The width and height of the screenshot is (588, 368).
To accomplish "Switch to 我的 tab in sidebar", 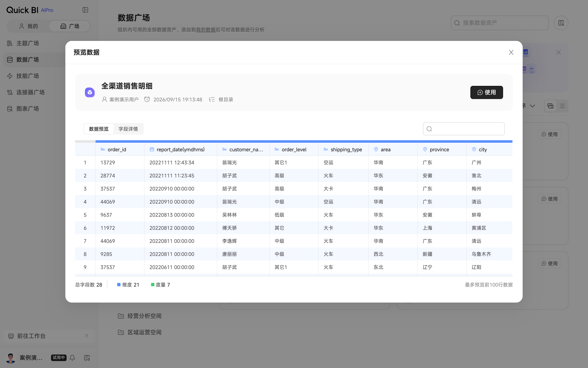I will point(28,26).
